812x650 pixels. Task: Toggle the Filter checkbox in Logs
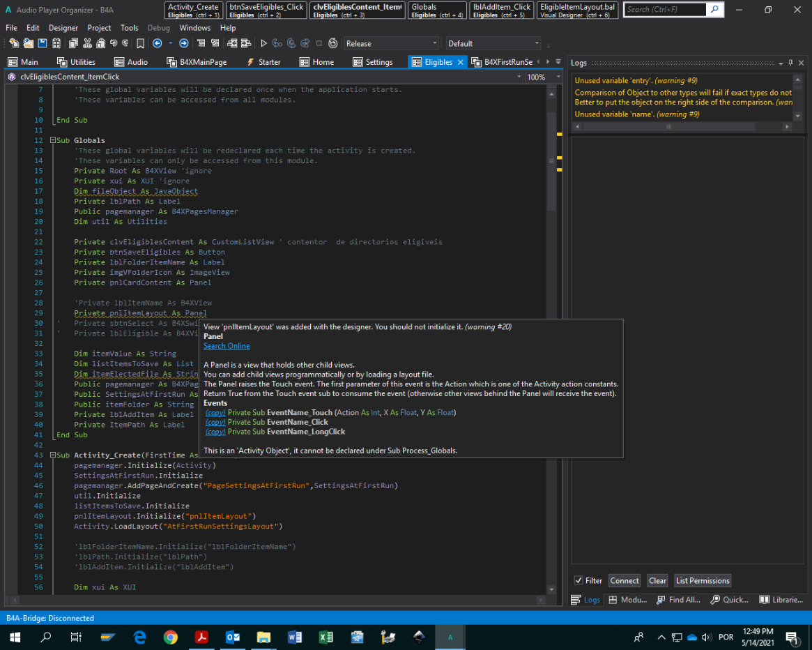[x=579, y=580]
